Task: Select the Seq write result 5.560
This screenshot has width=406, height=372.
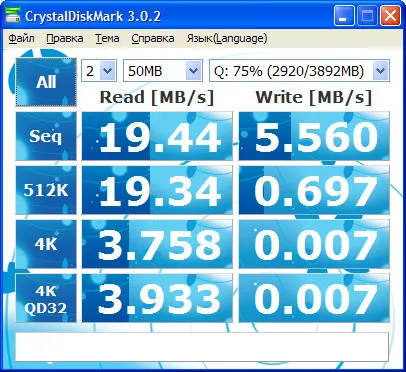Action: tap(314, 136)
